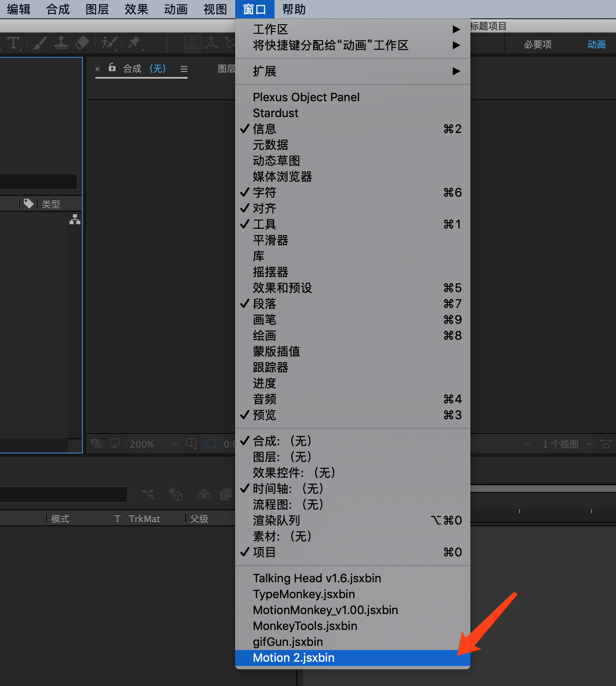Toggle the hide shy layers icon
This screenshot has height=686, width=616.
[204, 494]
